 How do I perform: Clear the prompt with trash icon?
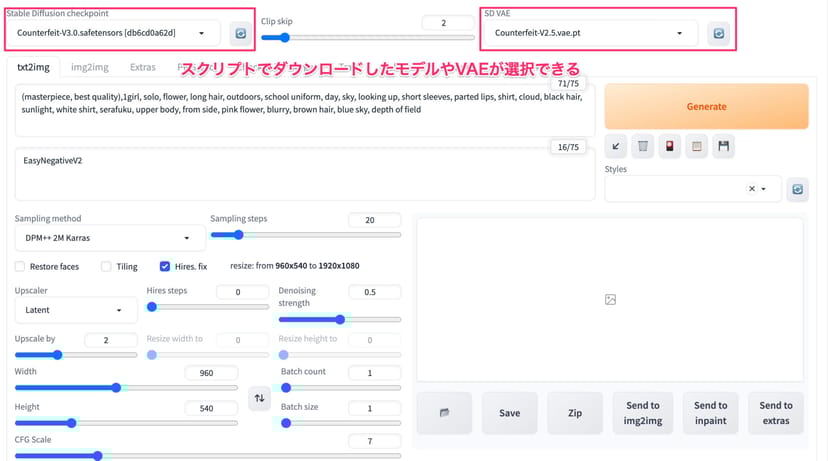point(643,147)
